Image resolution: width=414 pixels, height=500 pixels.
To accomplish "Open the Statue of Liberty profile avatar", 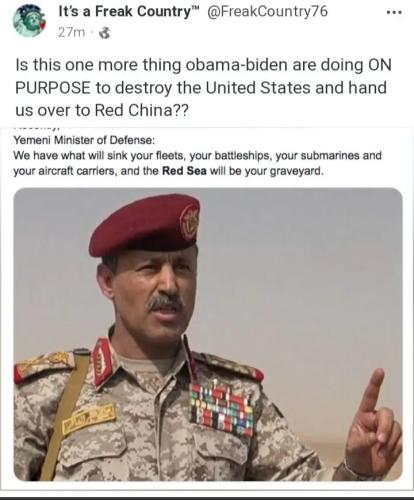I will [x=29, y=20].
